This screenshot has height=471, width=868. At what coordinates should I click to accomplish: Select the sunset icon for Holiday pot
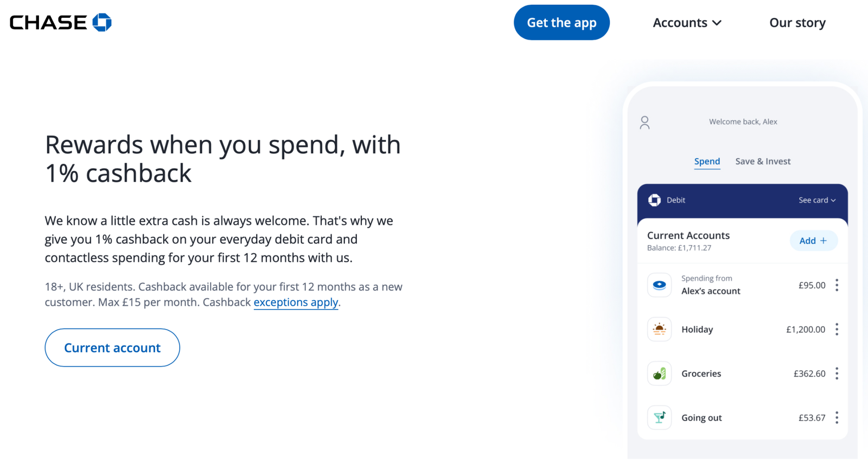659,329
